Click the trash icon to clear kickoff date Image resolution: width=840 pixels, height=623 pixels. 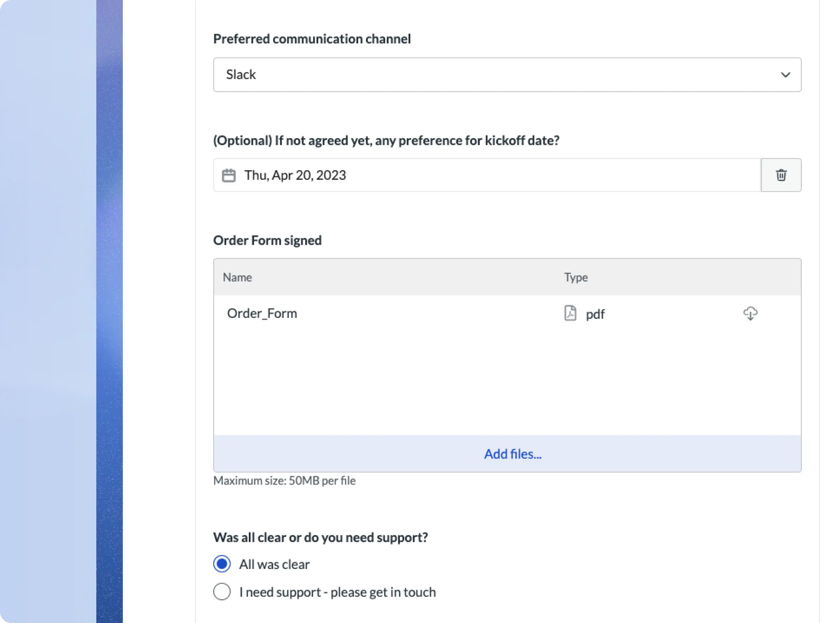(x=781, y=175)
